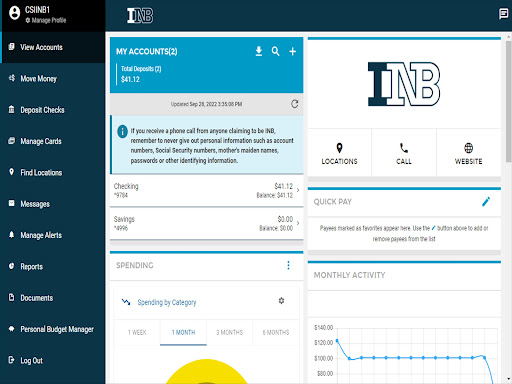The height and width of the screenshot is (384, 512).
Task: Edit Quick Pay with the pencil icon
Action: pyautogui.click(x=486, y=202)
